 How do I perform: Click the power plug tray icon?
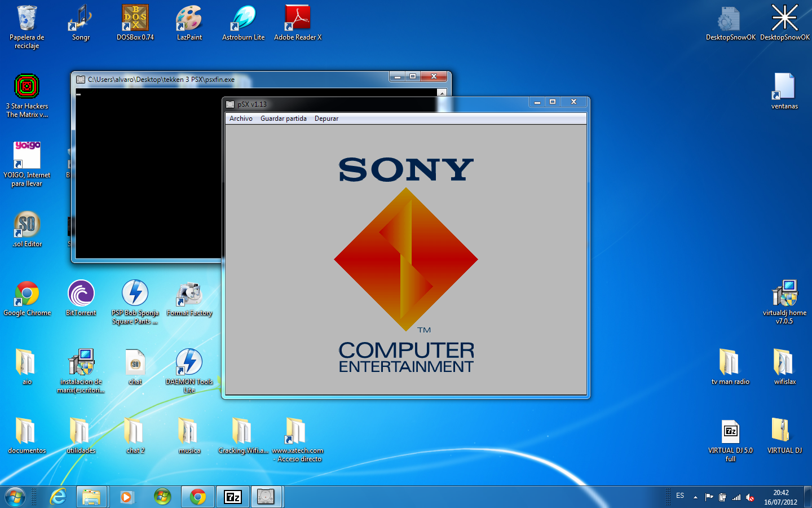[x=722, y=497]
